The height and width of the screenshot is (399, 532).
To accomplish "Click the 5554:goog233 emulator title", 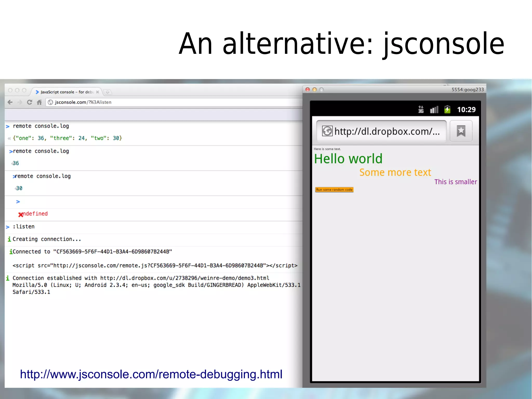I will (x=468, y=90).
